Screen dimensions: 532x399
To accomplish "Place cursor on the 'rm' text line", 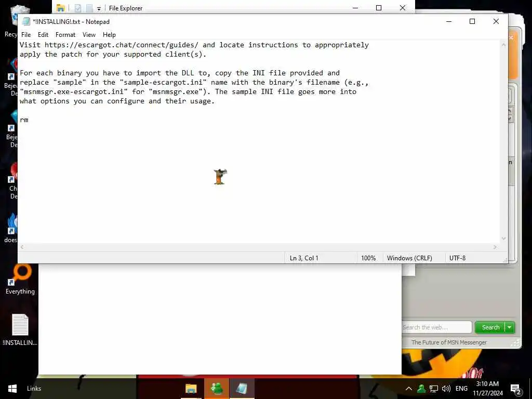I will click(x=24, y=120).
